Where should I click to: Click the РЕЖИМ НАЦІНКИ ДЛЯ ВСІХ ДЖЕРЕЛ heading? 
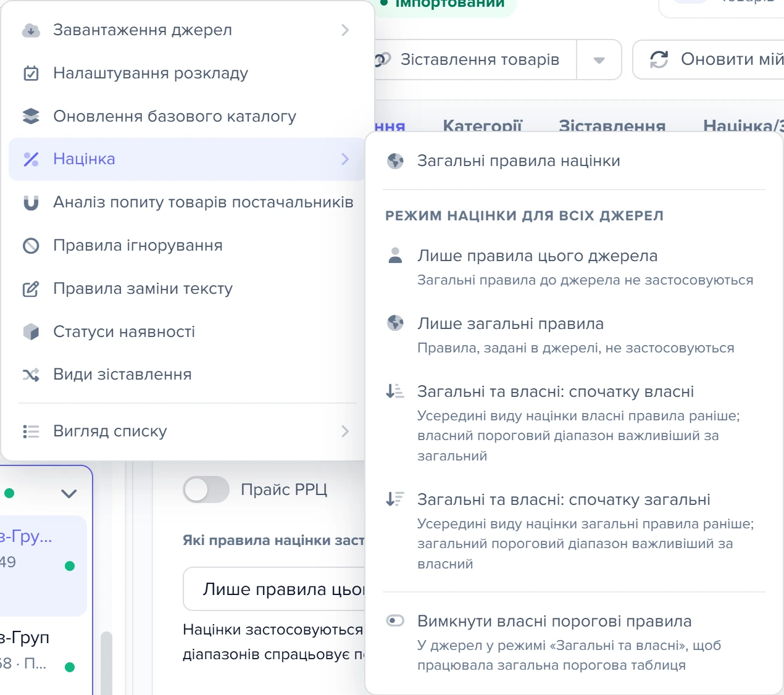pyautogui.click(x=524, y=216)
